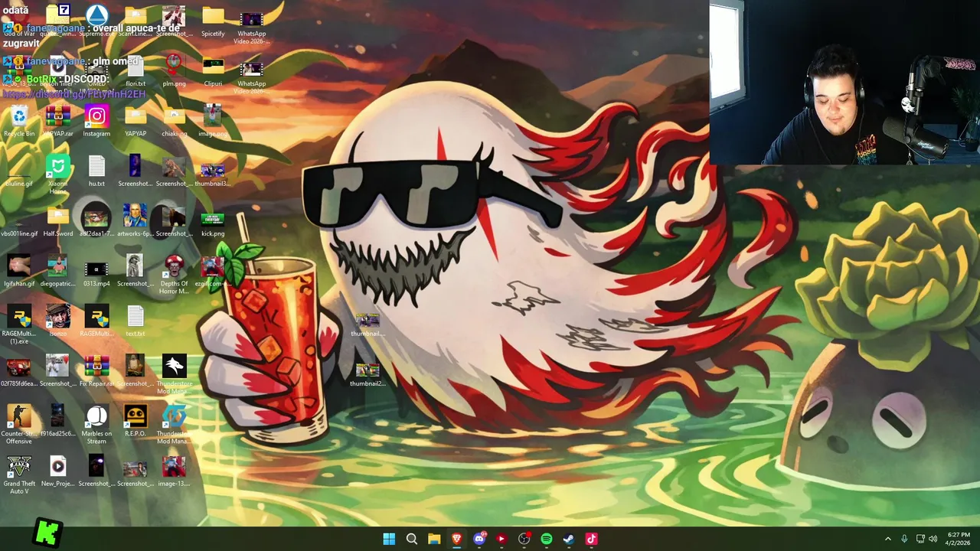Image resolution: width=980 pixels, height=551 pixels.
Task: Select the thumbnail2 image file
Action: pos(367,374)
